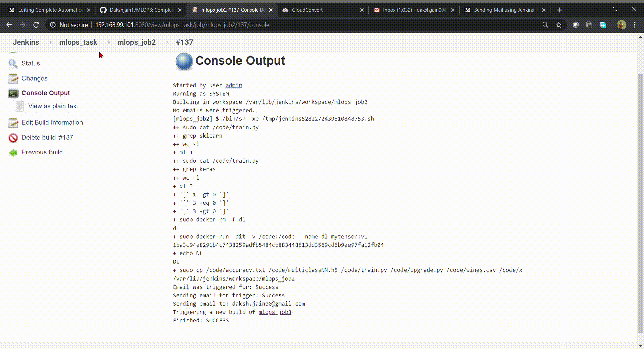Close the Sending Mail using Jenkins tab
The image size is (644, 349).
click(544, 10)
